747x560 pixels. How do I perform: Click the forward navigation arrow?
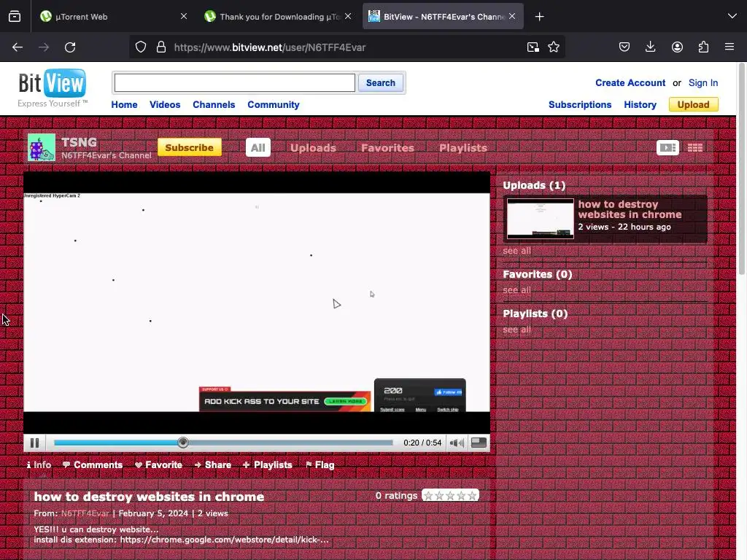tap(44, 47)
